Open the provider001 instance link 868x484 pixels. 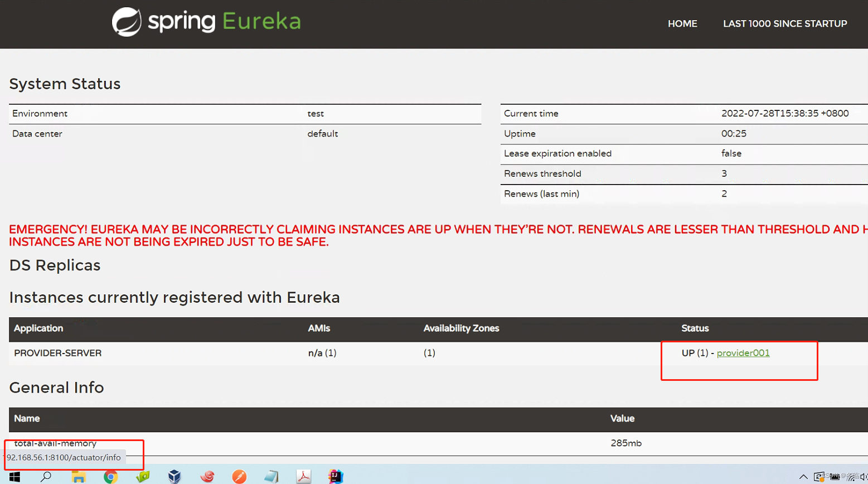[x=743, y=353]
